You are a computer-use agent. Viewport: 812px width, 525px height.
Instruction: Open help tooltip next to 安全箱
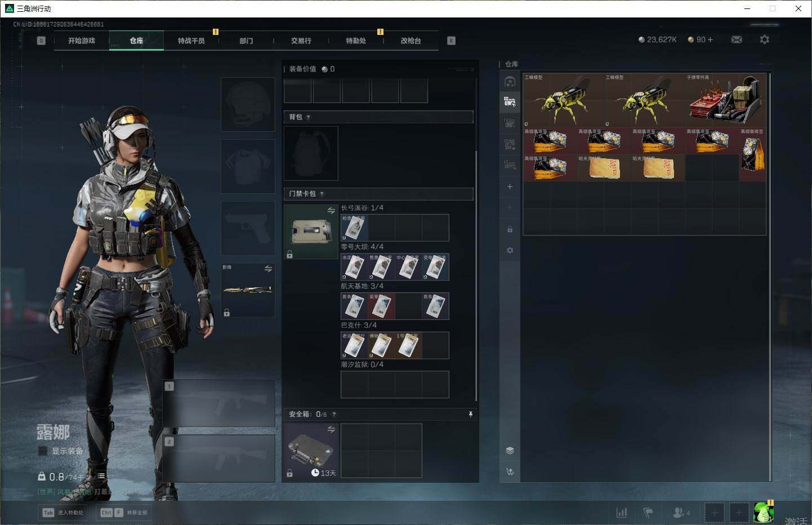(x=334, y=415)
